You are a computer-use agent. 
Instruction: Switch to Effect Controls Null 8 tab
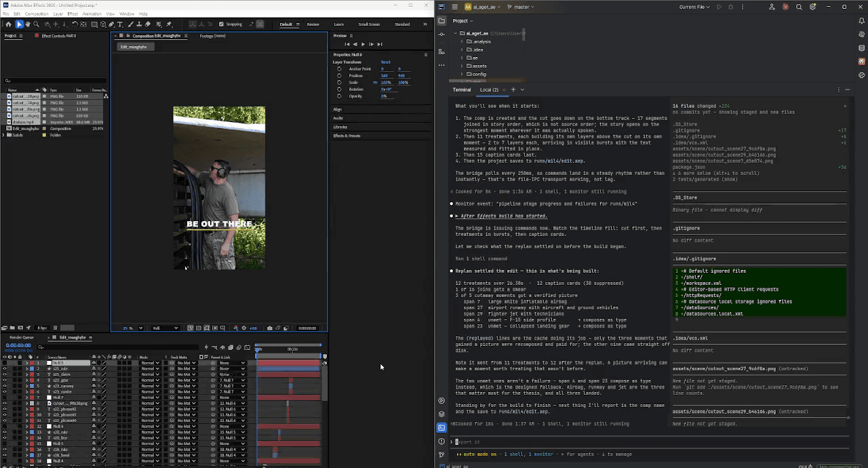click(x=58, y=36)
